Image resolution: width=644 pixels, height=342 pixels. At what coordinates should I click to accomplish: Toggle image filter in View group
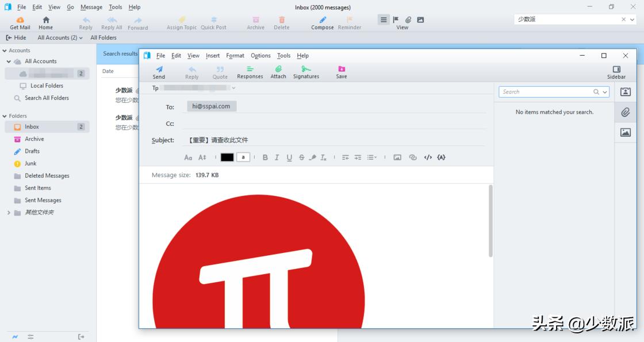[420, 20]
